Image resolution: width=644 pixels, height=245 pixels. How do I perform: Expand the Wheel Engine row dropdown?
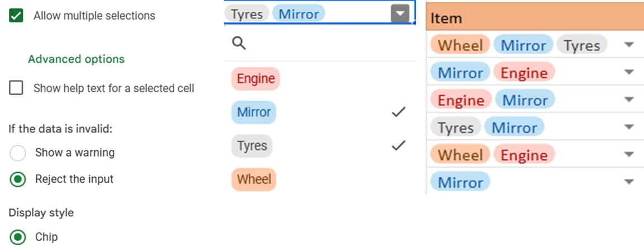629,154
